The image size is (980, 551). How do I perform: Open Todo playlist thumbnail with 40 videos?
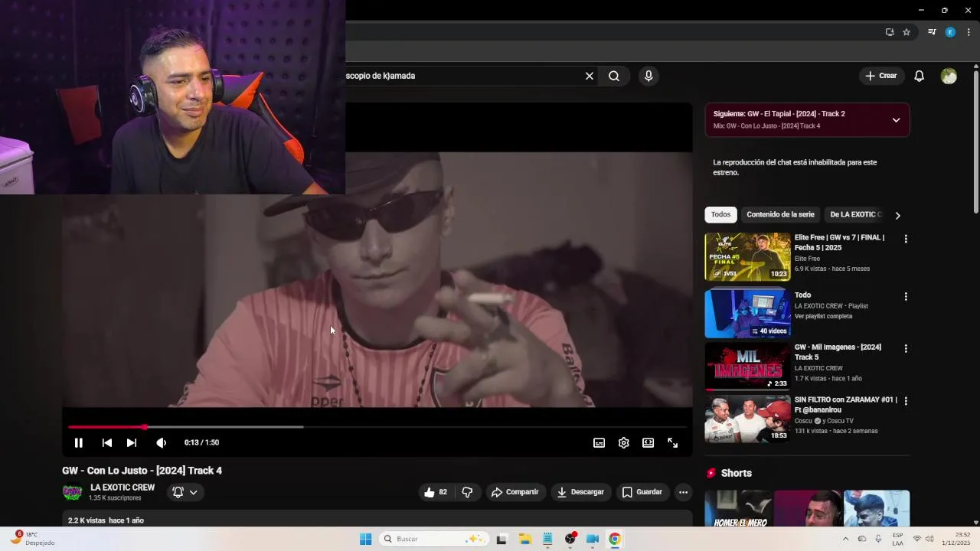point(748,313)
